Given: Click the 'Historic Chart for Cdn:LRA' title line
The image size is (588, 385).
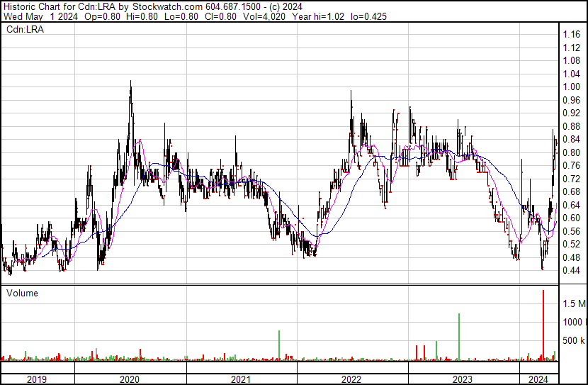Looking at the screenshot, I should point(153,6).
